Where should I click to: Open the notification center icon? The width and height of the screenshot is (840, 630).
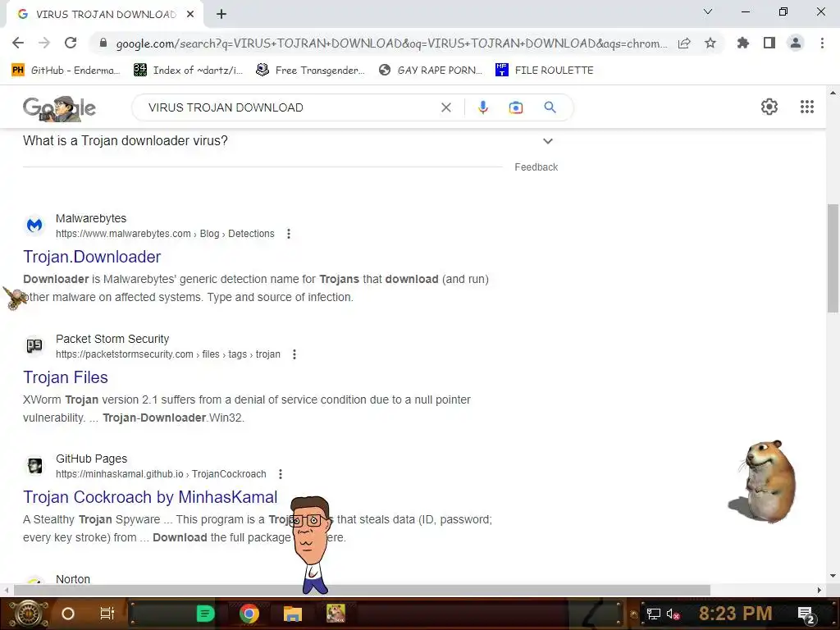[x=806, y=614]
